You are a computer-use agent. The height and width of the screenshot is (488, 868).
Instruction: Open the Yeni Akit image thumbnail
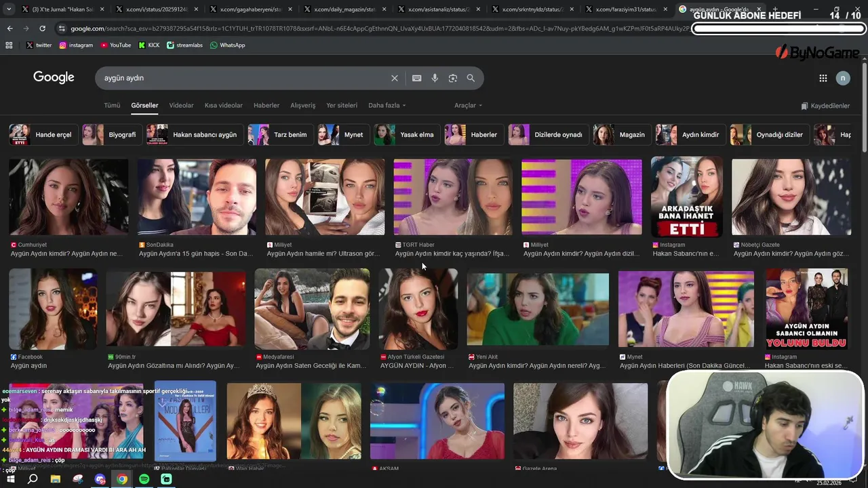[538, 309]
